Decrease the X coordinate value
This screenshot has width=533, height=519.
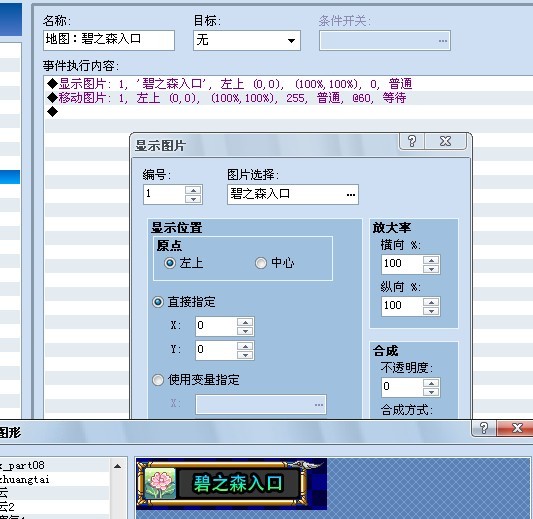(245, 331)
